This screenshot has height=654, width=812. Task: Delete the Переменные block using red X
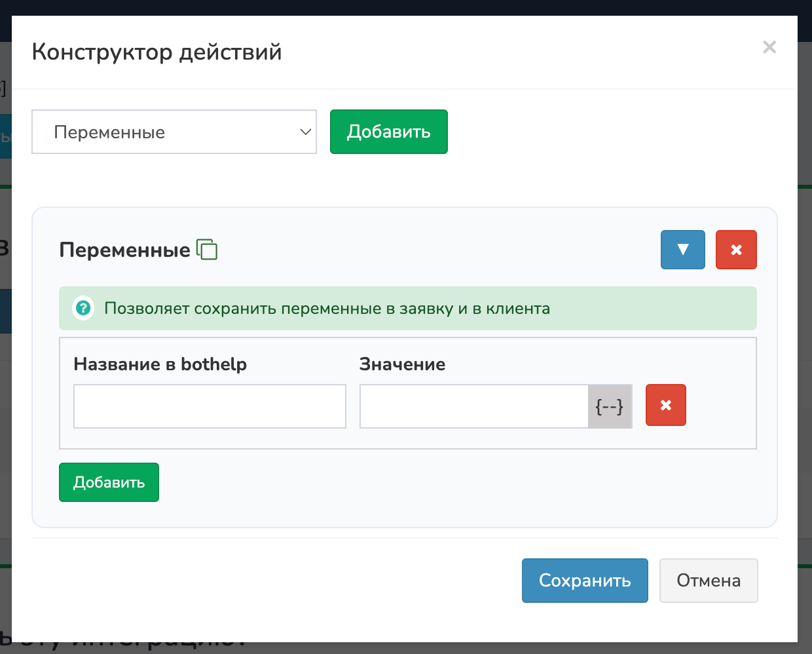[736, 250]
